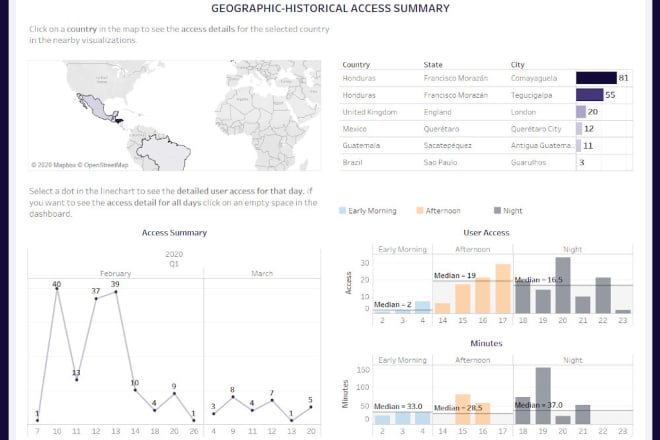This screenshot has width=660, height=440.
Task: Click hour 20 bar in User Access
Action: pyautogui.click(x=563, y=285)
